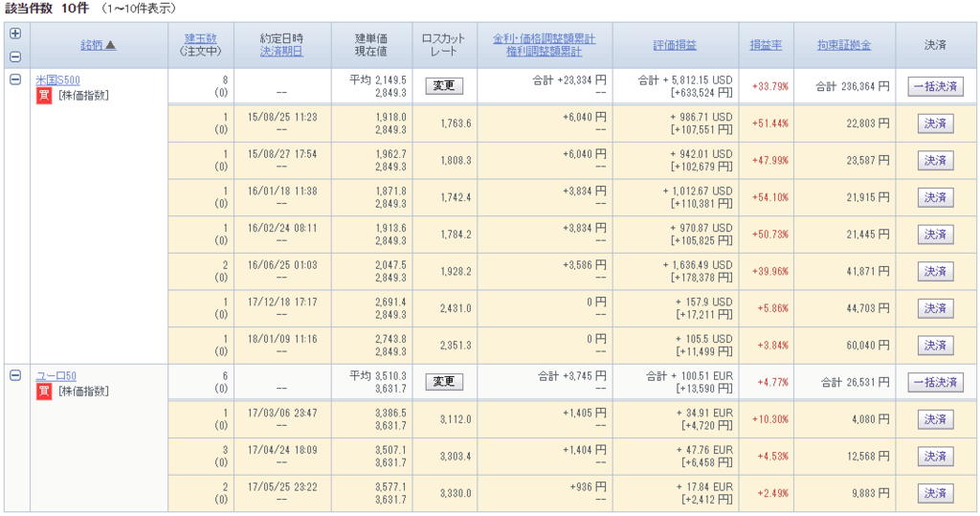Select the + 1,636.49 USD profit value
This screenshot has height=516, width=980.
pos(698,265)
